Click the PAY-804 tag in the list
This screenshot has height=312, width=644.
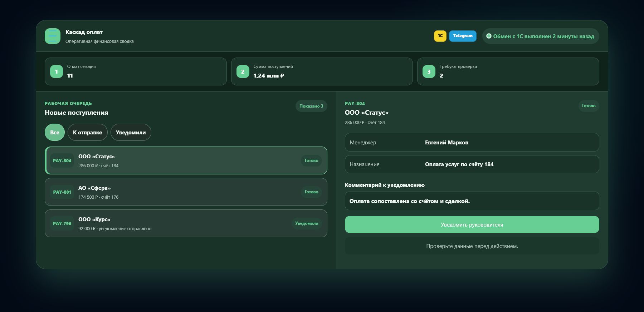click(62, 160)
